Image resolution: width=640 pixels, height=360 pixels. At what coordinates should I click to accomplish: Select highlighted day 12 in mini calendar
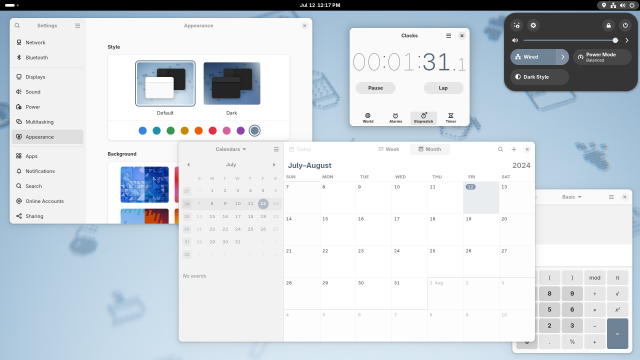coord(263,203)
